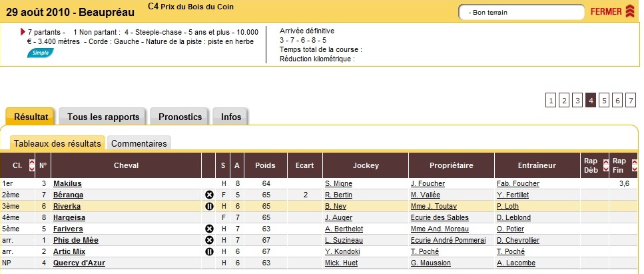Click the X icon beside Béranga
This screenshot has height=274, width=644.
click(x=209, y=195)
